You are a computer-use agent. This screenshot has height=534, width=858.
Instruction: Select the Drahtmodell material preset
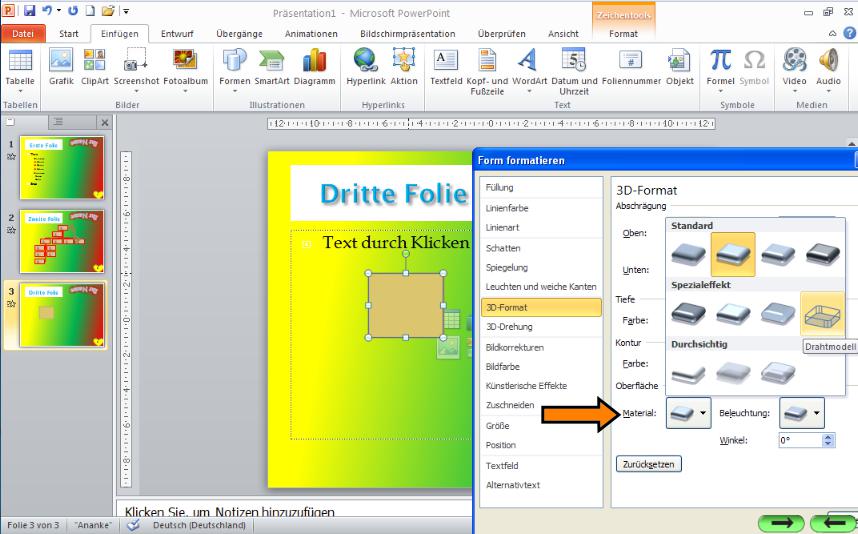click(823, 313)
